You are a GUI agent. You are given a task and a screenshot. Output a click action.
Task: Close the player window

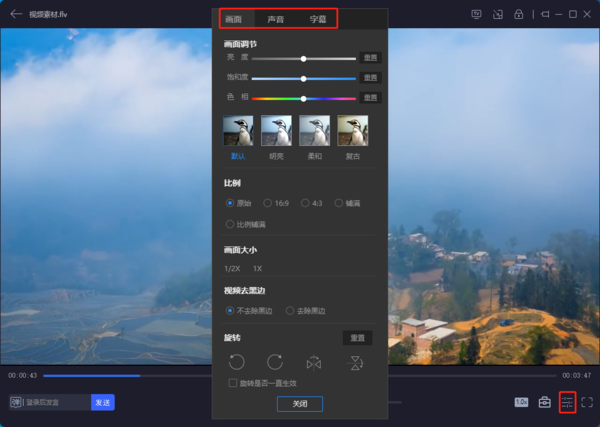[x=587, y=15]
